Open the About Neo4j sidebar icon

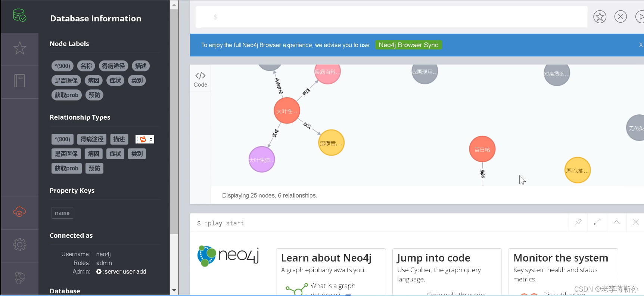19,278
